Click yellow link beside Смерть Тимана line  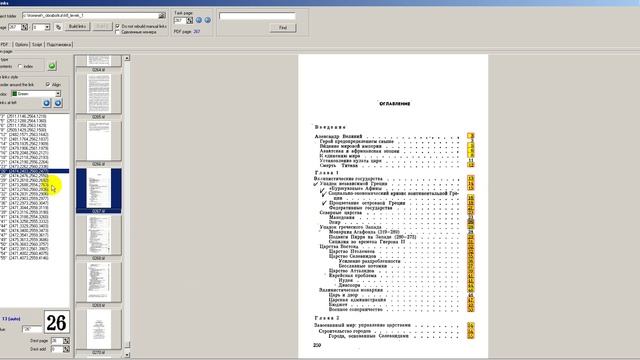[471, 165]
